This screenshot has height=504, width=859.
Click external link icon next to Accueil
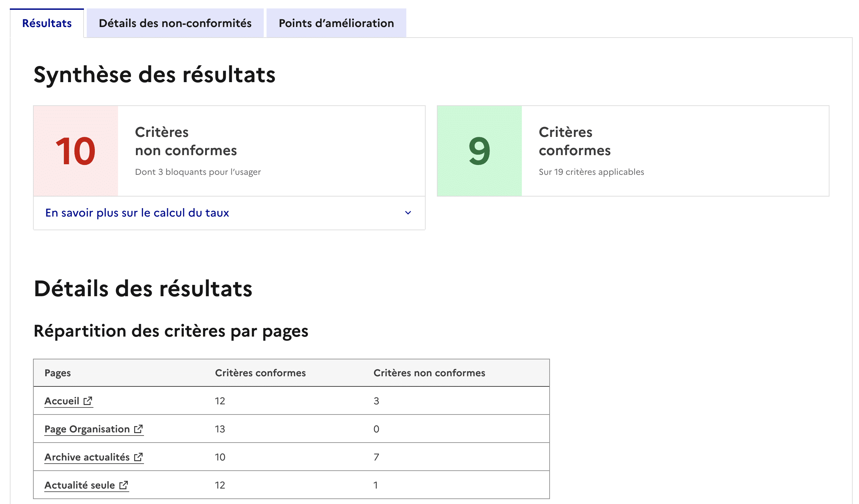pyautogui.click(x=88, y=401)
